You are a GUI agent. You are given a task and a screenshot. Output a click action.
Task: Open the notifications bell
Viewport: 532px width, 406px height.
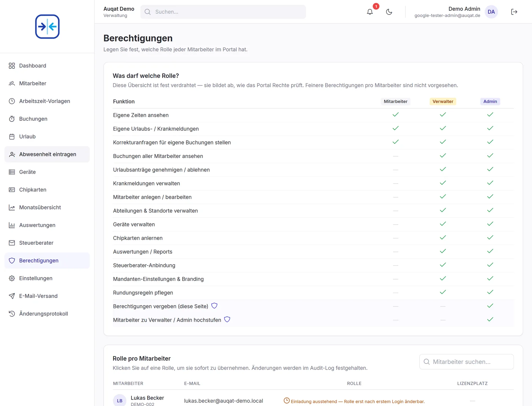(x=370, y=12)
